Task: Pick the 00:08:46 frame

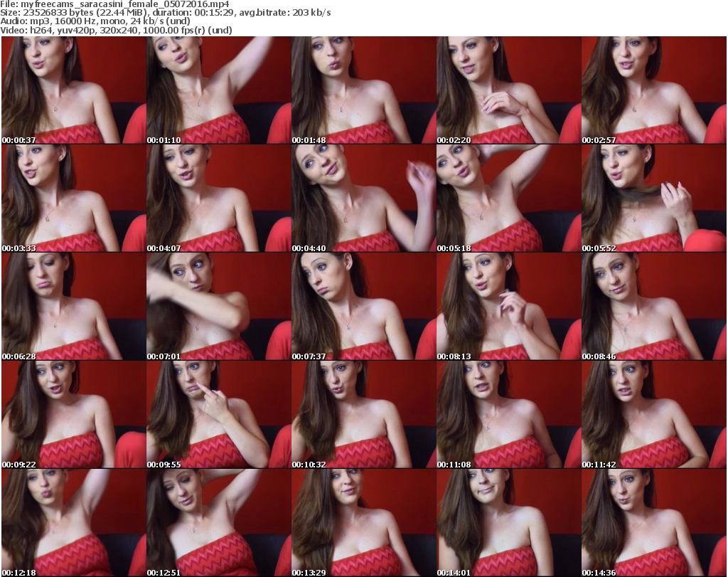Action: click(x=654, y=307)
